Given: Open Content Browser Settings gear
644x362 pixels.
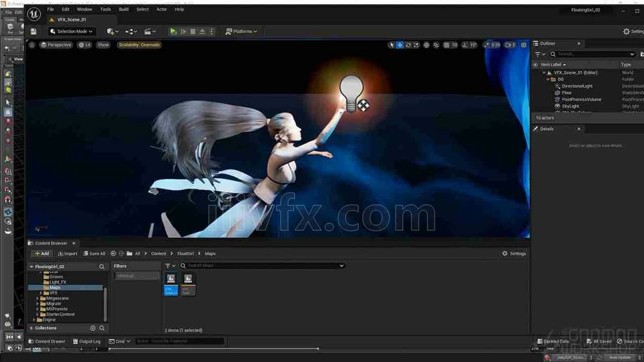Looking at the screenshot, I should click(514, 254).
